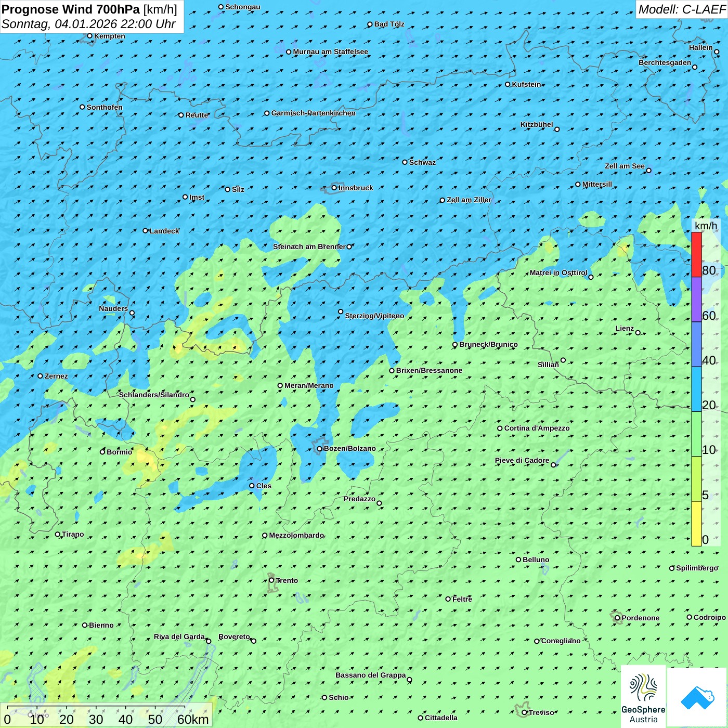The image size is (728, 728).
Task: Click the Kempten city label
Action: coord(109,36)
